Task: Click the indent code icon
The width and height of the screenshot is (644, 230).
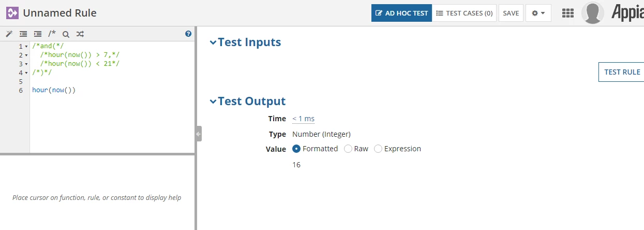Action: (37, 34)
